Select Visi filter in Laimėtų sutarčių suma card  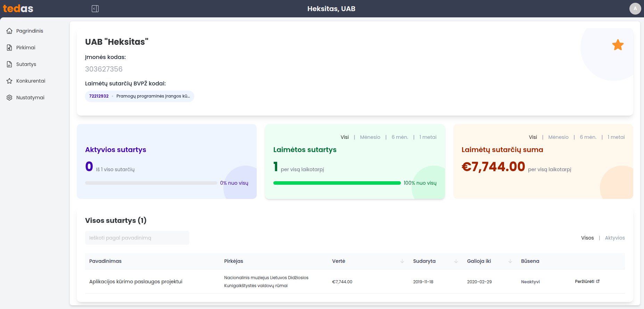pyautogui.click(x=533, y=137)
